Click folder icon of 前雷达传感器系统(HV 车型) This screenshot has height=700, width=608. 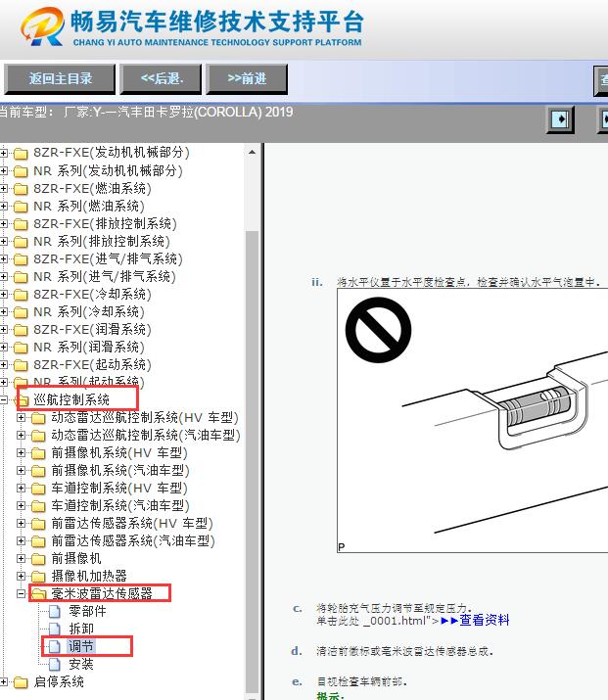38,524
